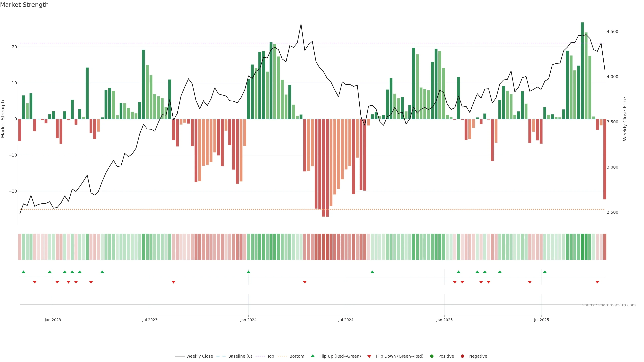Click the last dark red heat-strip cell
This screenshot has height=362, width=644.
click(x=605, y=247)
